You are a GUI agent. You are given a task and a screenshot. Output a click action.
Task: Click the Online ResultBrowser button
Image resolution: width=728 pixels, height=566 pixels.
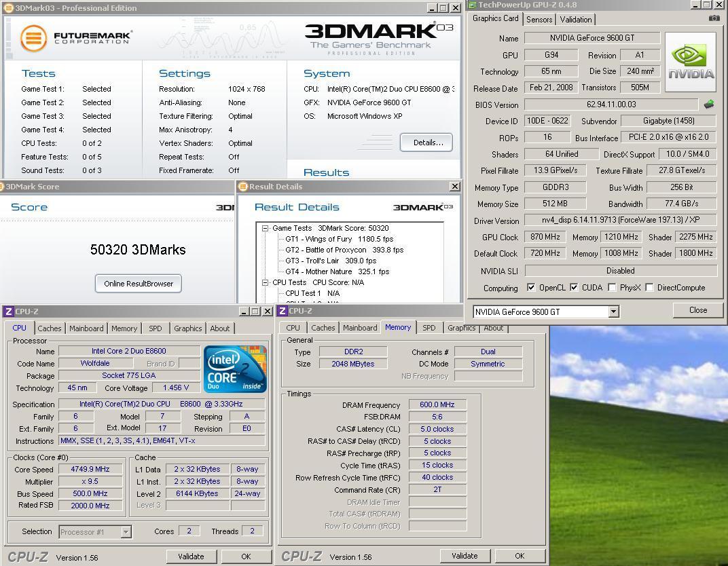click(x=139, y=284)
